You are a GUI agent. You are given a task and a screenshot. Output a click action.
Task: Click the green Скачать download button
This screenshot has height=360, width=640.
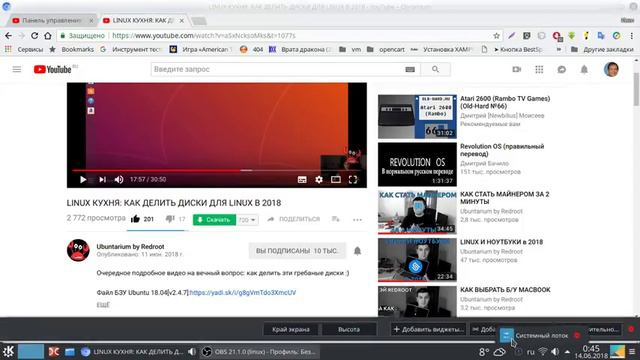214,220
